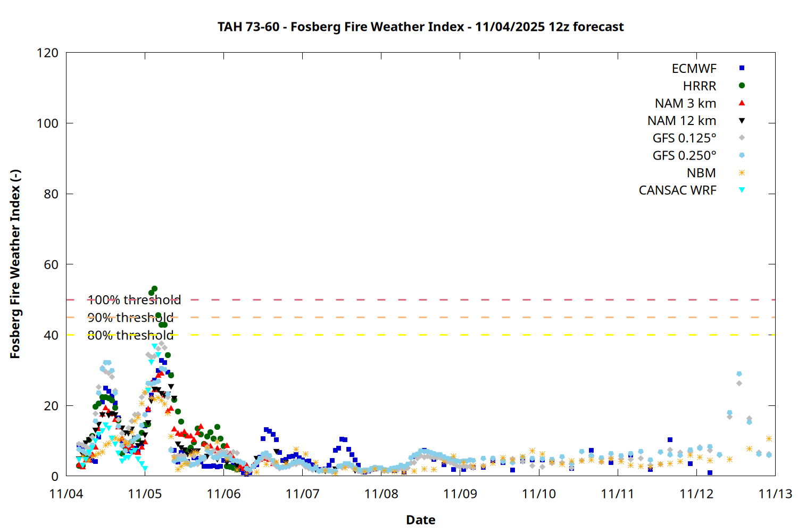Click the 11/09 date tick label
The image size is (798, 532).
coord(460,494)
